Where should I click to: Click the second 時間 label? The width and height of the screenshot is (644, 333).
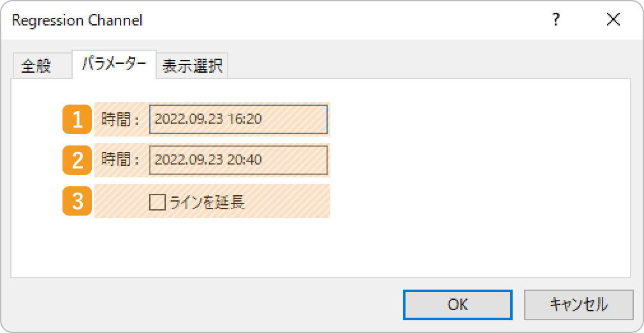[x=121, y=160]
